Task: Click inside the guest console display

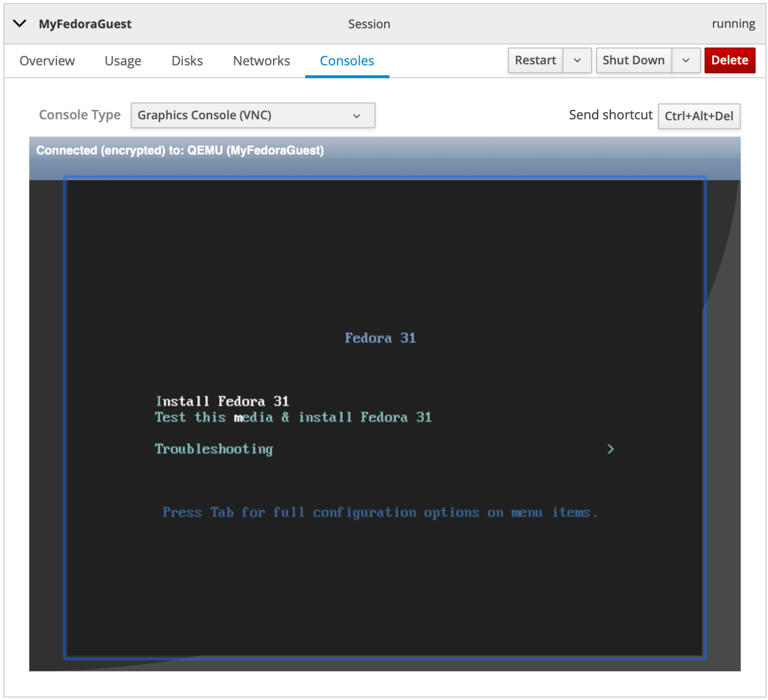Action: point(385,575)
